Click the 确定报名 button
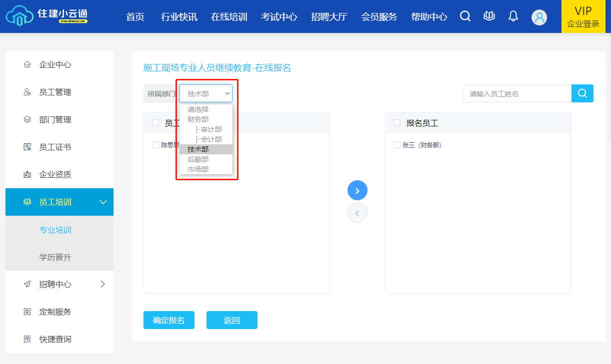This screenshot has height=364, width=611. (168, 320)
